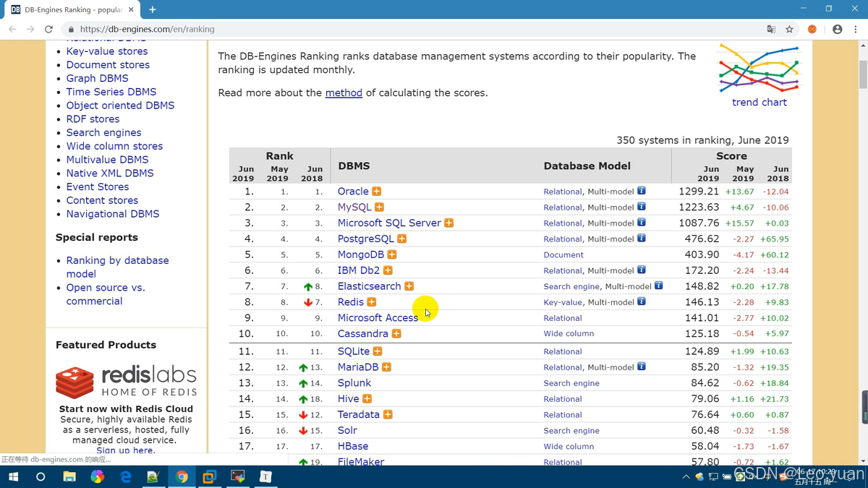Image resolution: width=868 pixels, height=488 pixels.
Task: Open the HBase DBMS link
Action: click(353, 447)
